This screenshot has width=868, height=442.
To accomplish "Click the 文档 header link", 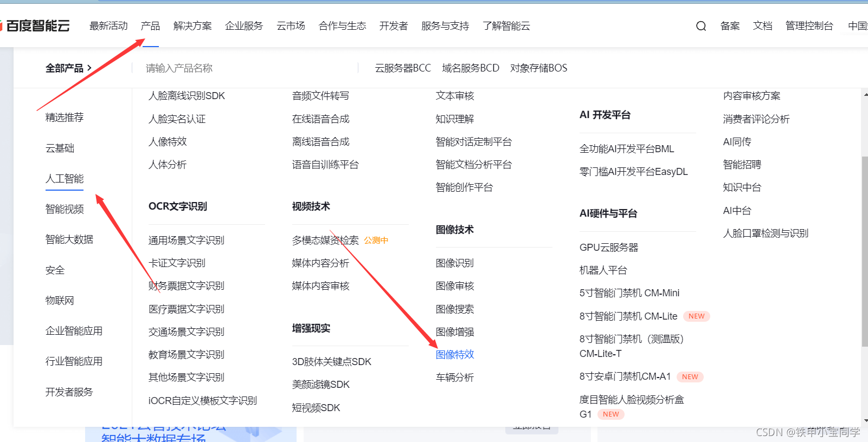I will (x=762, y=26).
